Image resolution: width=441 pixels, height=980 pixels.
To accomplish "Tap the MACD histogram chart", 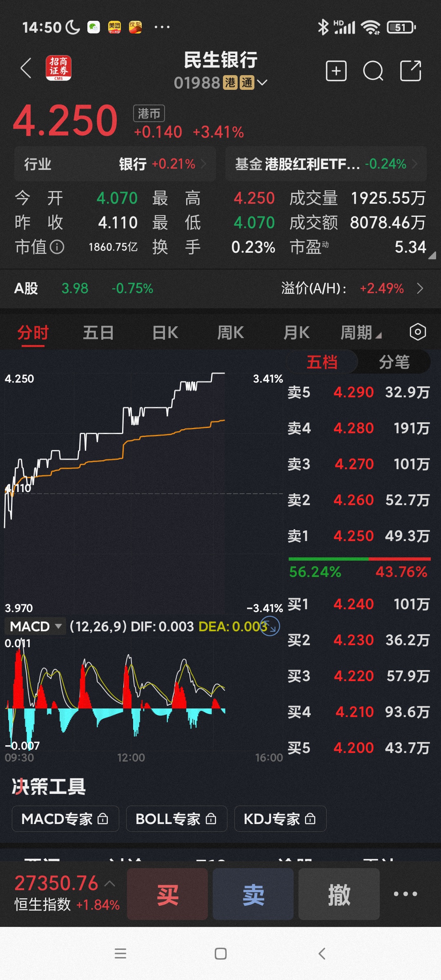I will [x=143, y=694].
